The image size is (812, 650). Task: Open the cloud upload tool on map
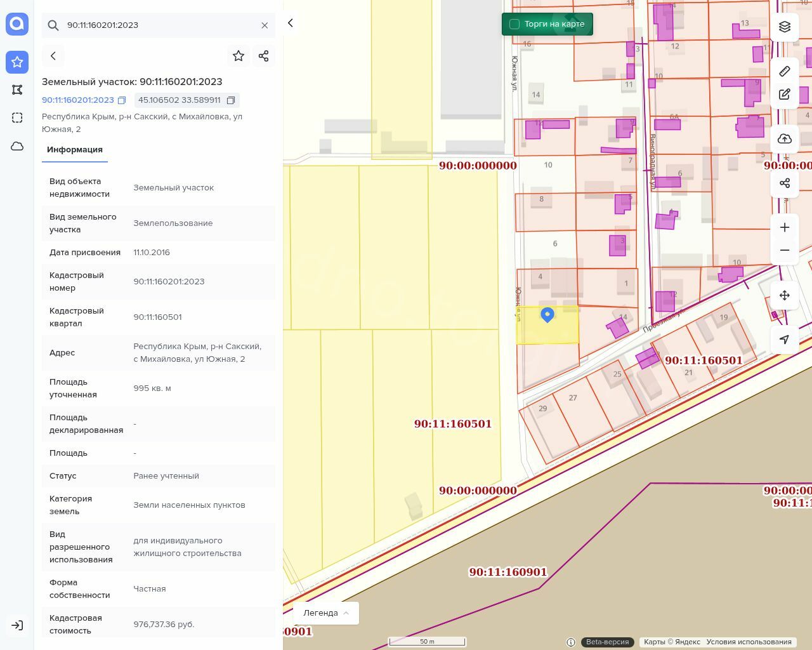pyautogui.click(x=785, y=139)
